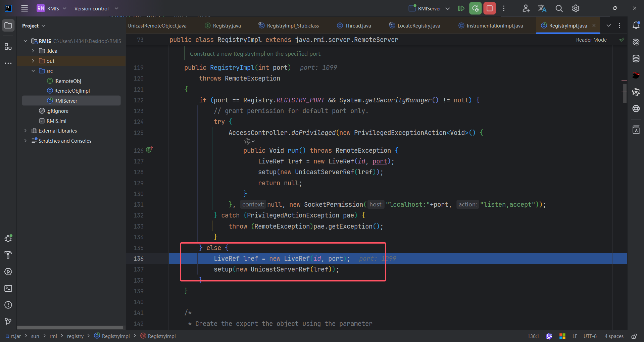Click project tree horizontal scrollbar
Viewport: 644px width, 342px height.
[70, 328]
